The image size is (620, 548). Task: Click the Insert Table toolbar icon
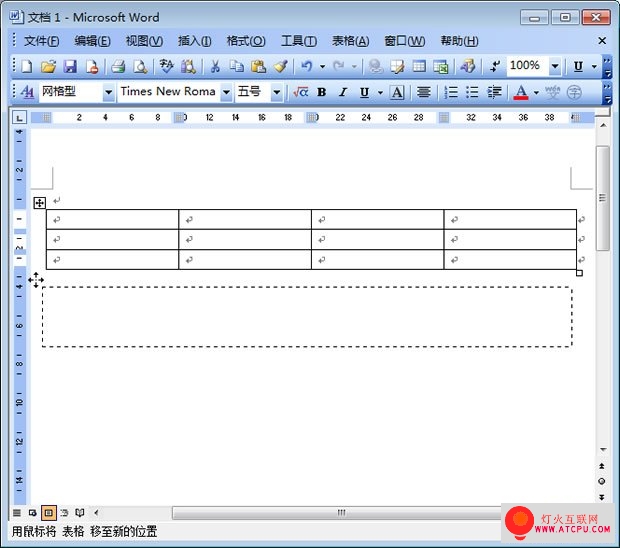click(x=419, y=66)
